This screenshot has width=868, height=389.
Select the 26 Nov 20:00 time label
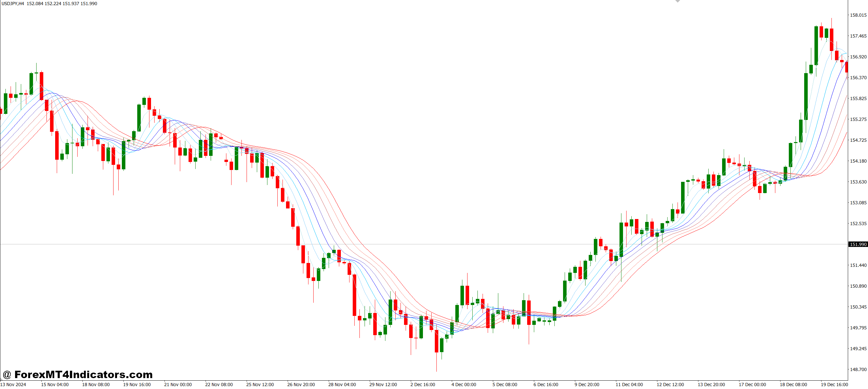tap(301, 385)
